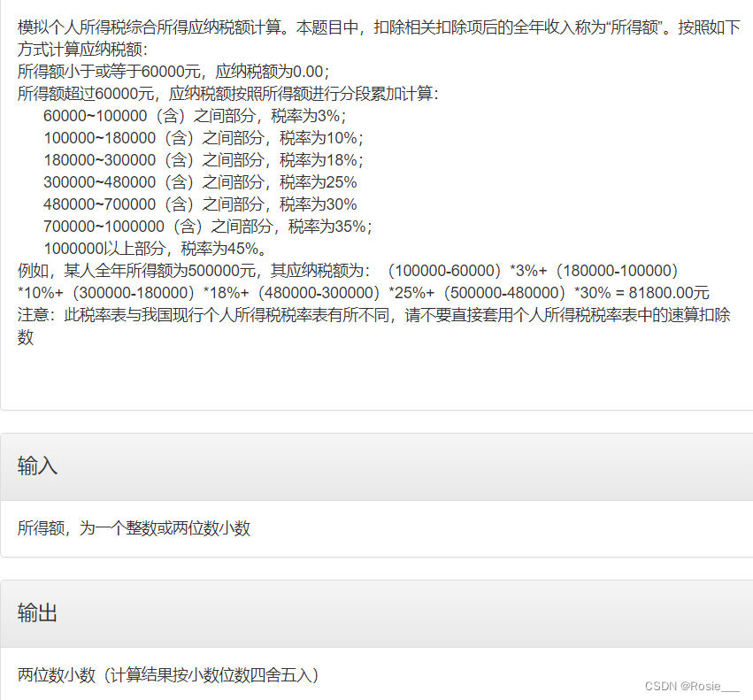Click the output description 两位数小数 text

click(x=168, y=675)
